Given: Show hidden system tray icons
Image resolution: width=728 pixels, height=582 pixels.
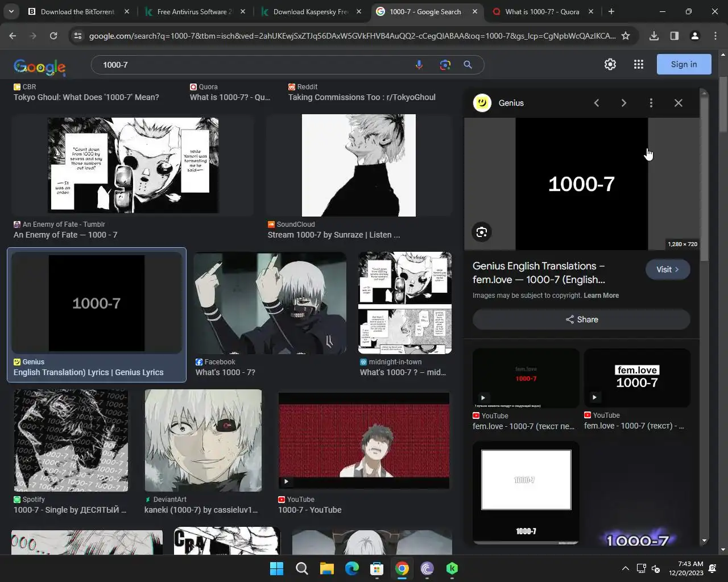Looking at the screenshot, I should pos(626,568).
